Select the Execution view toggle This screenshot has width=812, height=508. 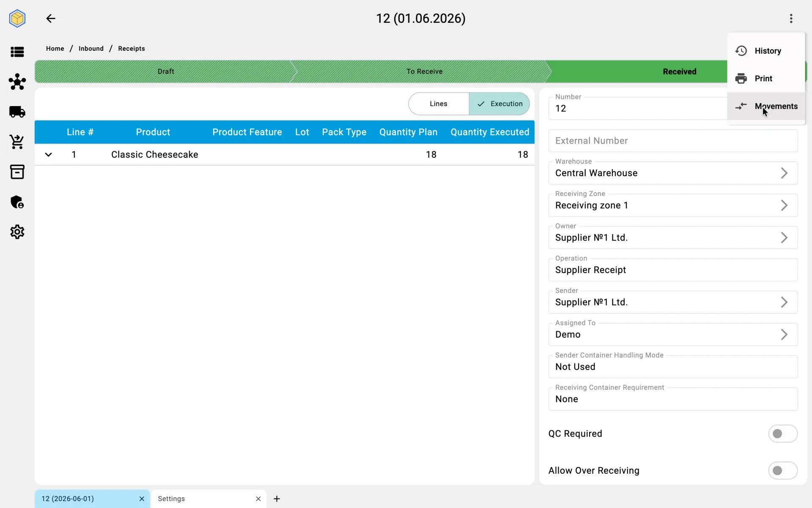pos(499,104)
